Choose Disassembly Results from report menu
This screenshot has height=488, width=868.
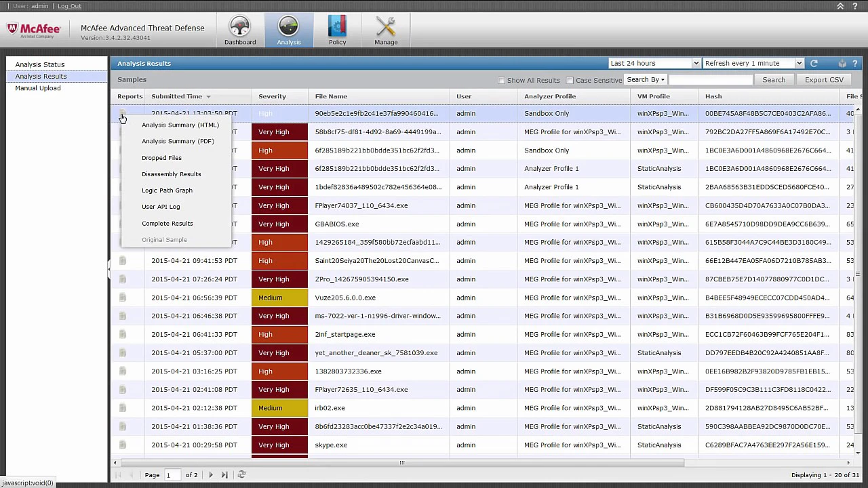[x=171, y=174]
